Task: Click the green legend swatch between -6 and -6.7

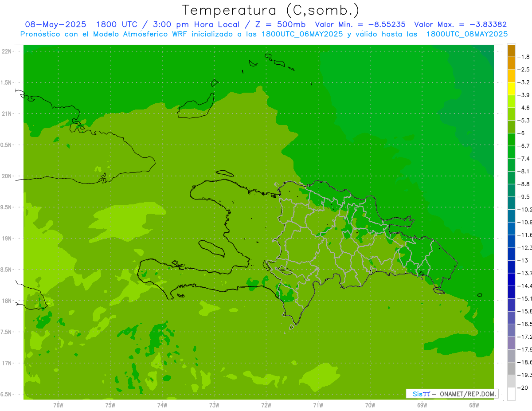Action: pyautogui.click(x=511, y=140)
